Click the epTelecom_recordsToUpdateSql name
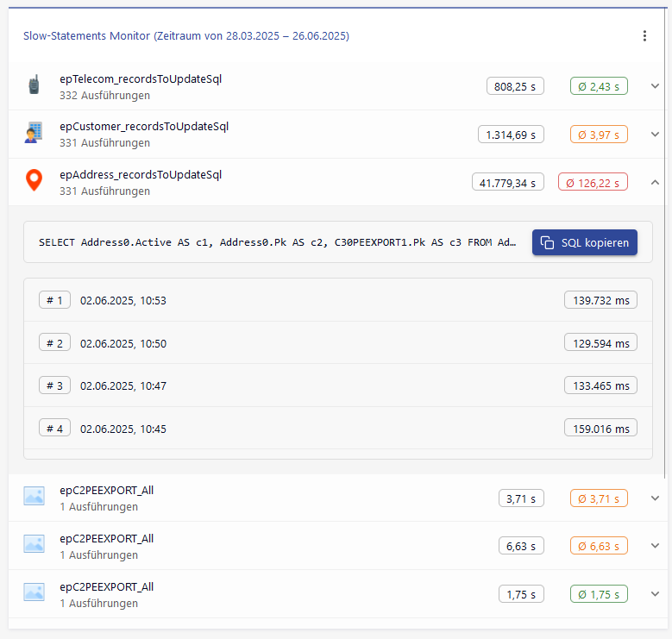This screenshot has width=672, height=639. pos(141,79)
